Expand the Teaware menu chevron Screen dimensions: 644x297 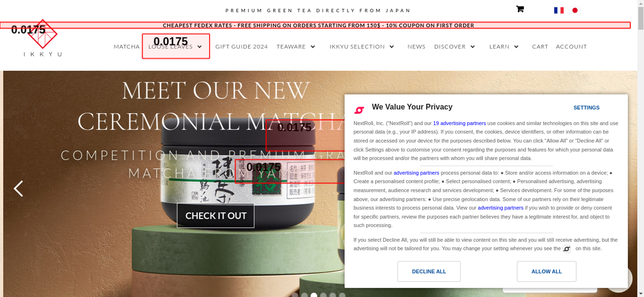point(313,47)
